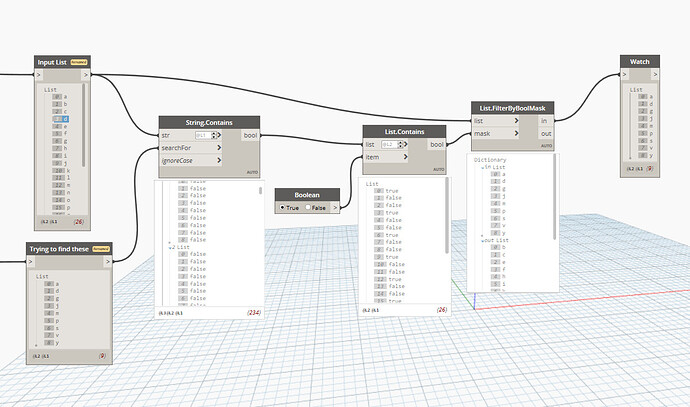Click the Dictionary label in FilterByBoolMask preview
The image size is (690, 407).
click(x=490, y=160)
